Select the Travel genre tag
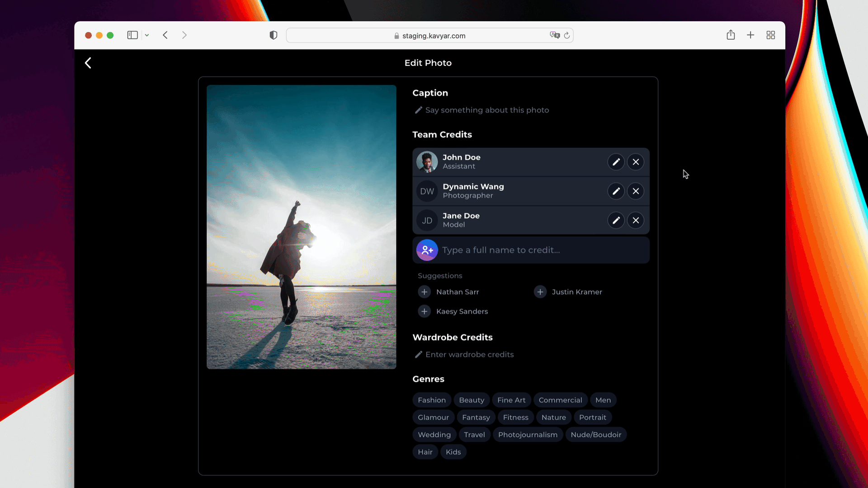The width and height of the screenshot is (868, 488). coord(474,435)
